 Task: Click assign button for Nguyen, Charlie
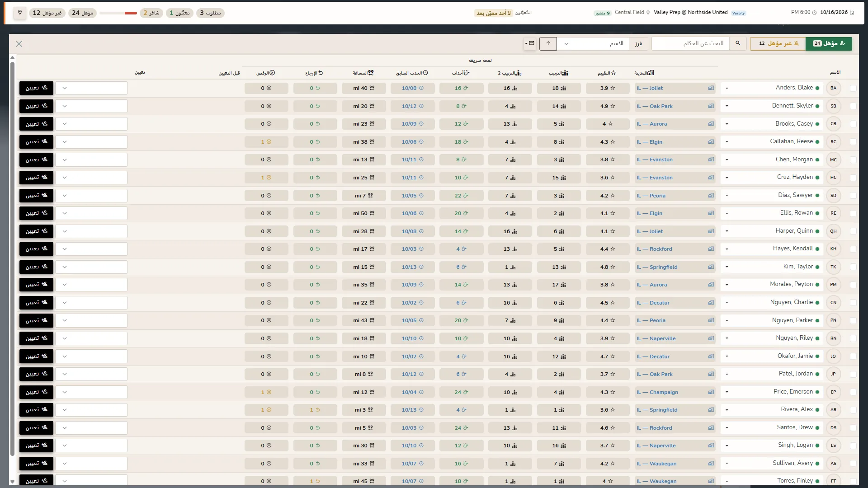click(36, 303)
